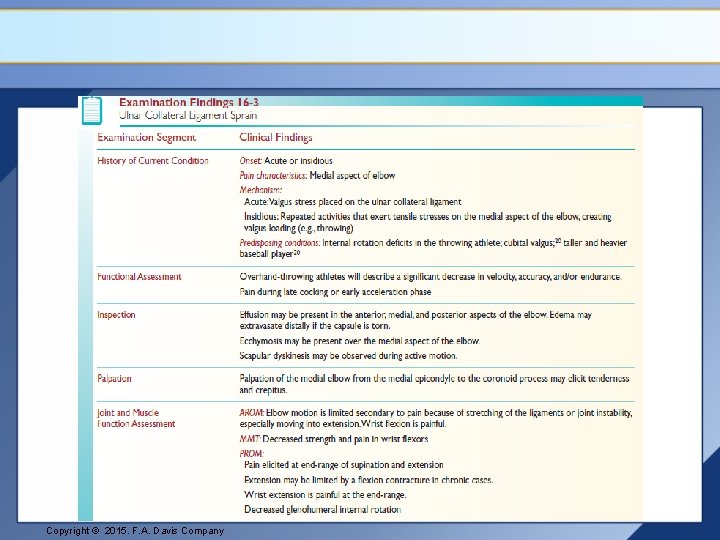Click 'Extension may be limited' line
Screen dimensions: 720x540
click(368, 480)
